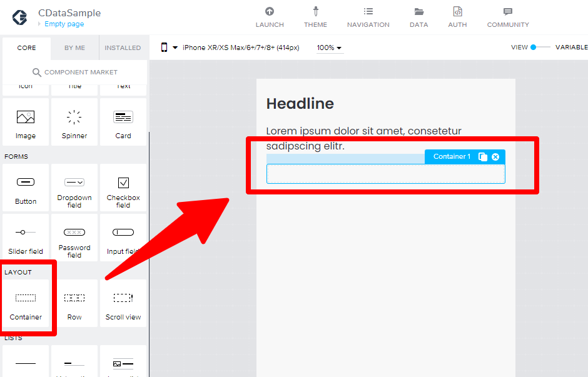Delete Container 1 with the X icon

tap(495, 157)
